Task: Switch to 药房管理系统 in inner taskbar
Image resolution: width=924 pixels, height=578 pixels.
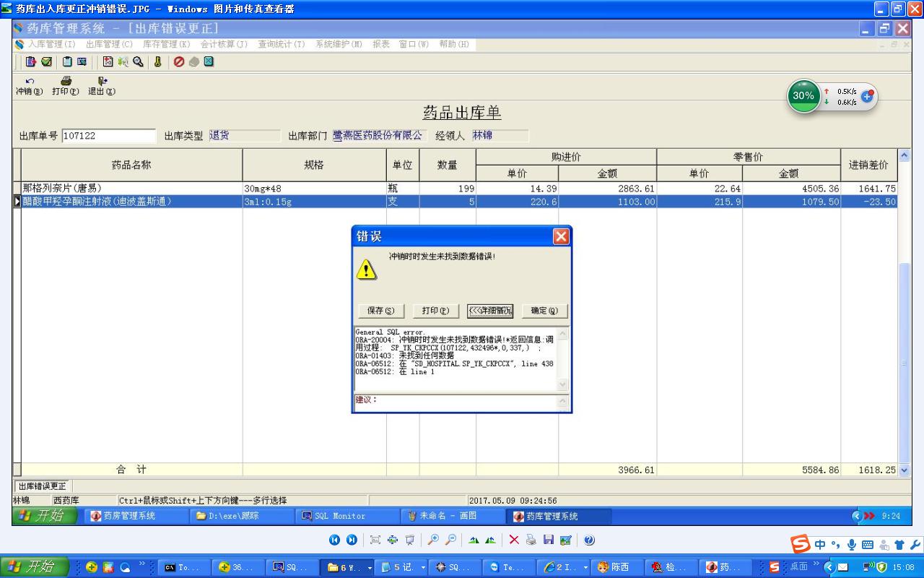Action: (135, 516)
